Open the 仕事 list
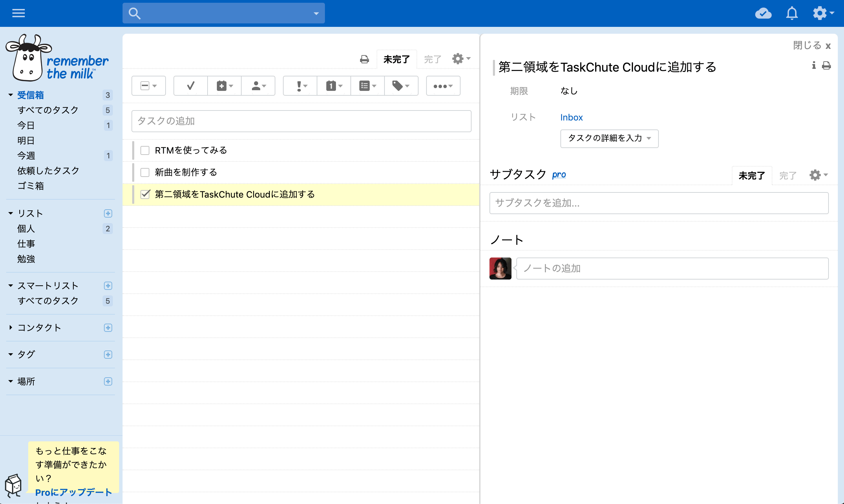844x504 pixels. pyautogui.click(x=26, y=244)
